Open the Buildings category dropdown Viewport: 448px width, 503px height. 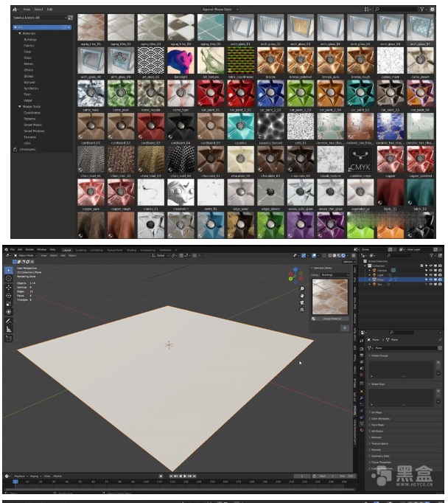tap(335, 275)
